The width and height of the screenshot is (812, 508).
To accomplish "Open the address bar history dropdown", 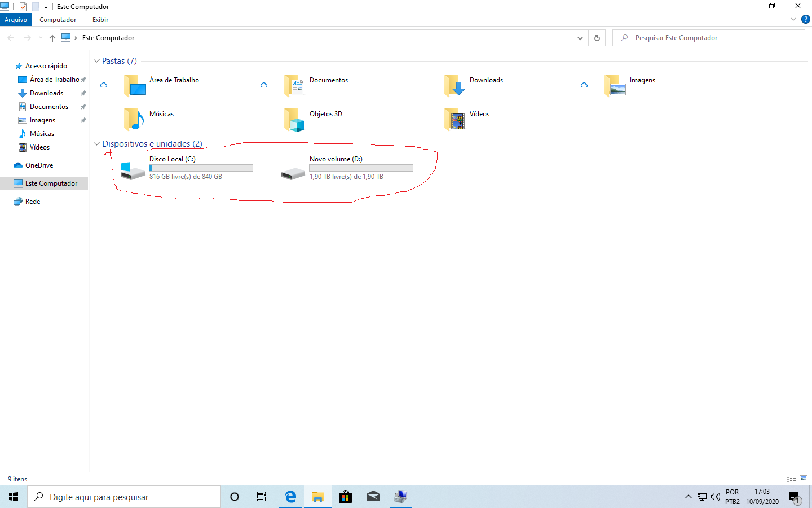I will [580, 38].
